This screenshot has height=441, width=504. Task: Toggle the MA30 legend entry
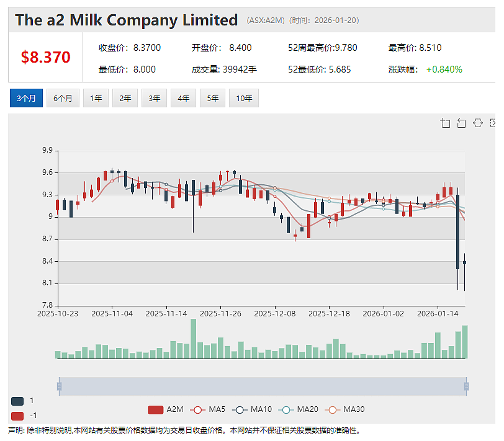[344, 409]
